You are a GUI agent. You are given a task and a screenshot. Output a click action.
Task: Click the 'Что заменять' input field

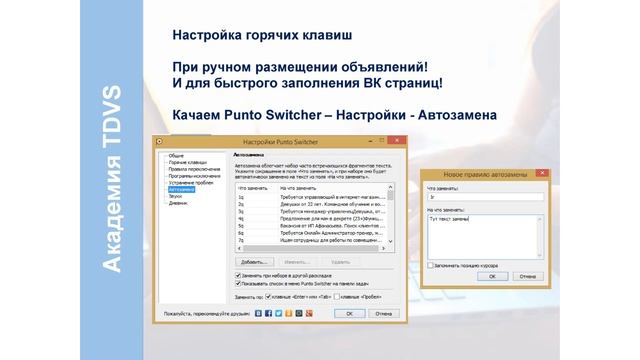point(485,197)
